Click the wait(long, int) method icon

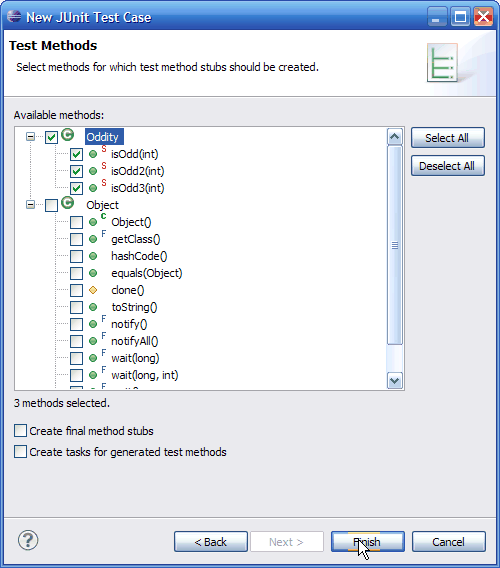click(93, 375)
